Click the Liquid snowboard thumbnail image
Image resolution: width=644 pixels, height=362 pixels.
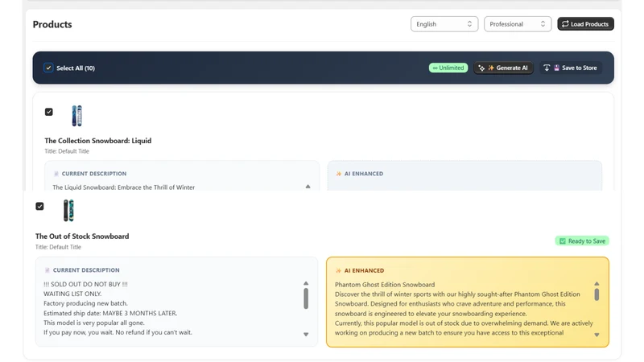coord(76,115)
